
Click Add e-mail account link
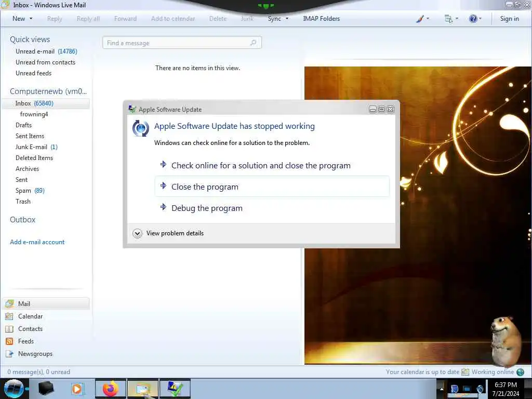click(x=37, y=242)
